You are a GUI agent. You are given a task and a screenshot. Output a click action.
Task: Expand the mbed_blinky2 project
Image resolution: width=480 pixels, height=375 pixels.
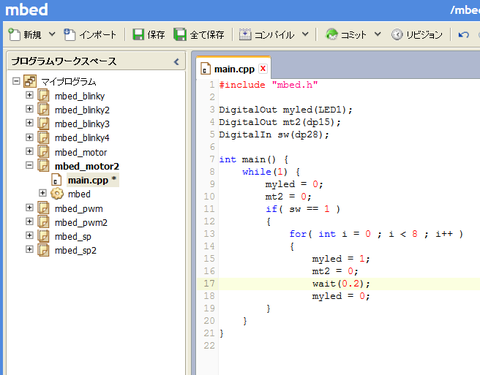pos(29,109)
